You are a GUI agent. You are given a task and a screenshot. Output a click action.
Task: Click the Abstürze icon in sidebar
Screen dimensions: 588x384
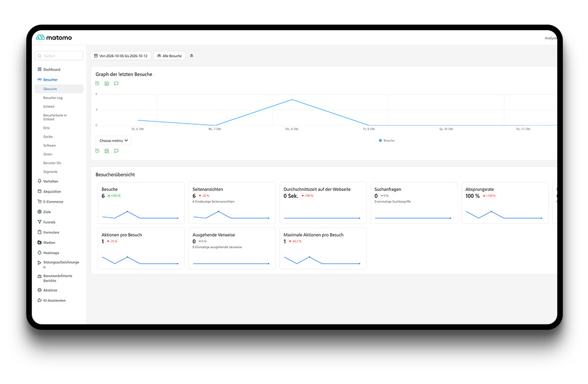pyautogui.click(x=39, y=290)
